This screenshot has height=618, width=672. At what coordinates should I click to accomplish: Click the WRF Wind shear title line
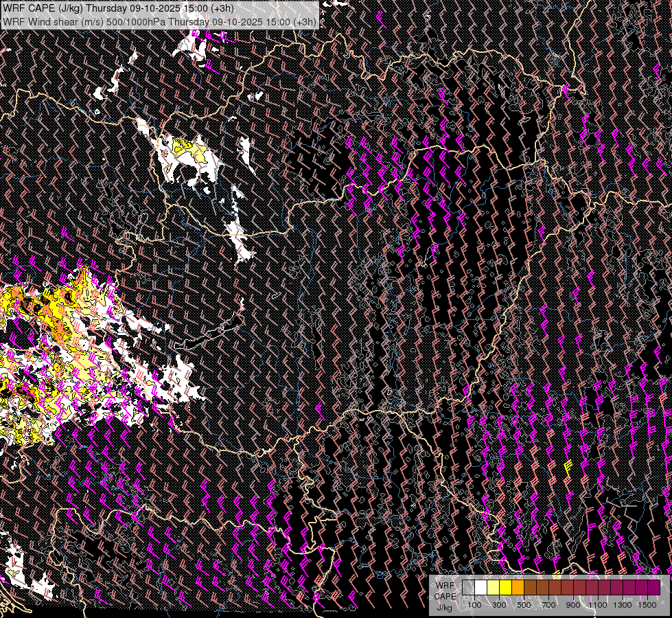click(x=159, y=22)
